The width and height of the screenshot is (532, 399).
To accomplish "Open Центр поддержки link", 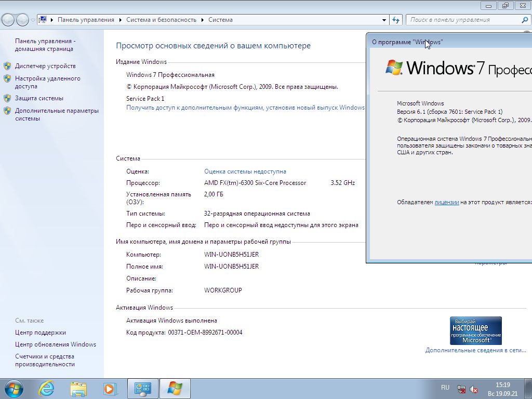I will point(41,333).
